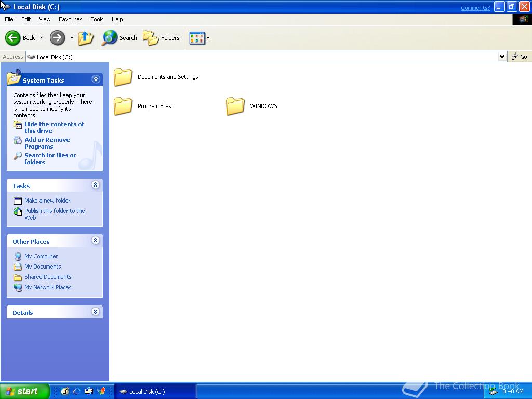Open the Help menu
Viewport: 532px width, 399px height.
coord(117,19)
